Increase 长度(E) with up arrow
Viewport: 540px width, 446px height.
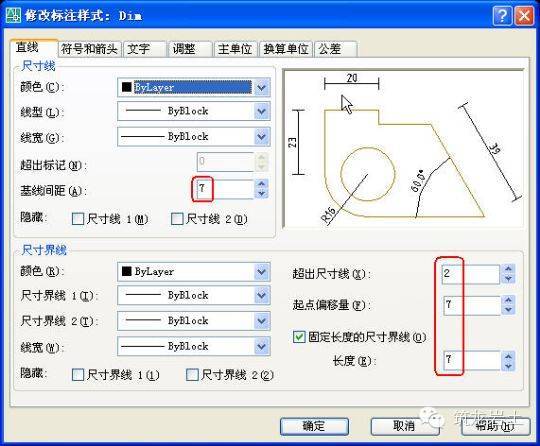(x=508, y=355)
